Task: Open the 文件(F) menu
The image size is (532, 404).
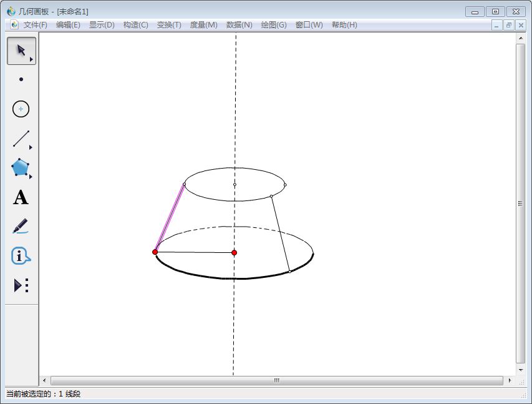Action: point(36,25)
